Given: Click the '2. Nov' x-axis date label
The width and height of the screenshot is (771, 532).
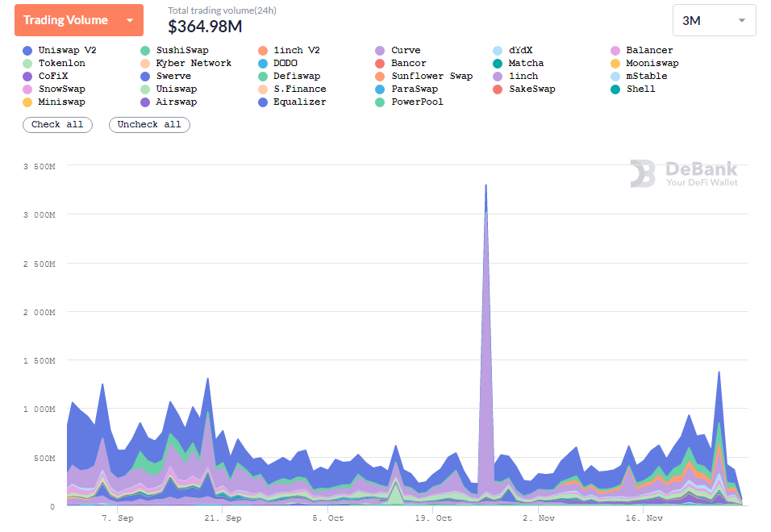Looking at the screenshot, I should click(x=539, y=517).
